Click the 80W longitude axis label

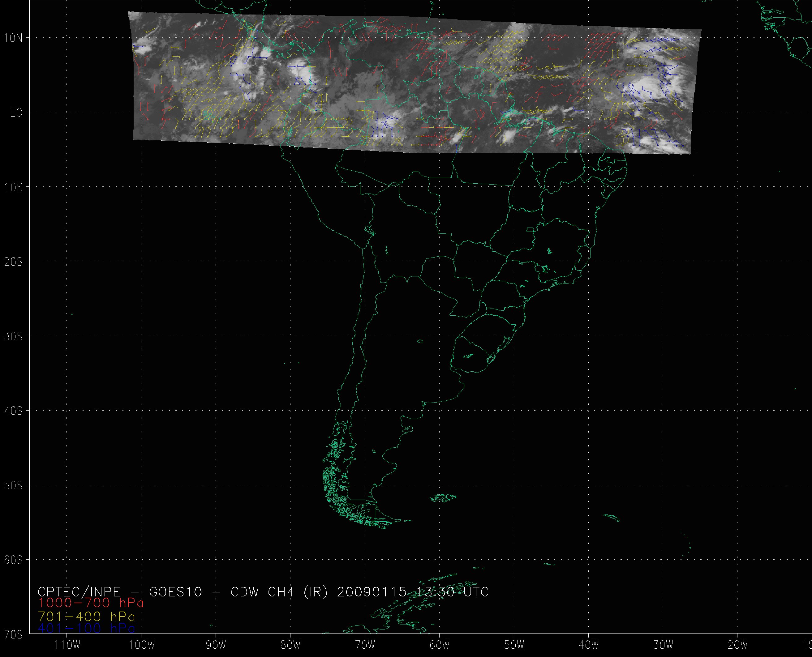pos(291,645)
